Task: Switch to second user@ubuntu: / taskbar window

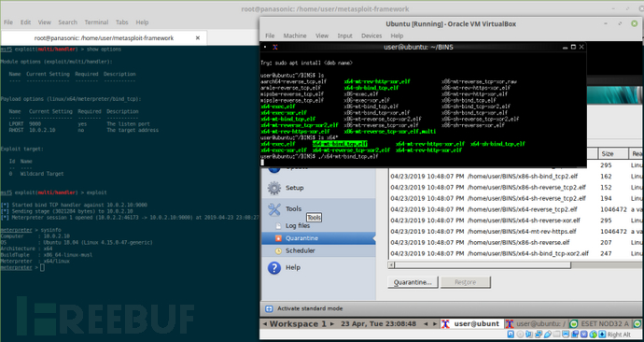Action: [536, 324]
